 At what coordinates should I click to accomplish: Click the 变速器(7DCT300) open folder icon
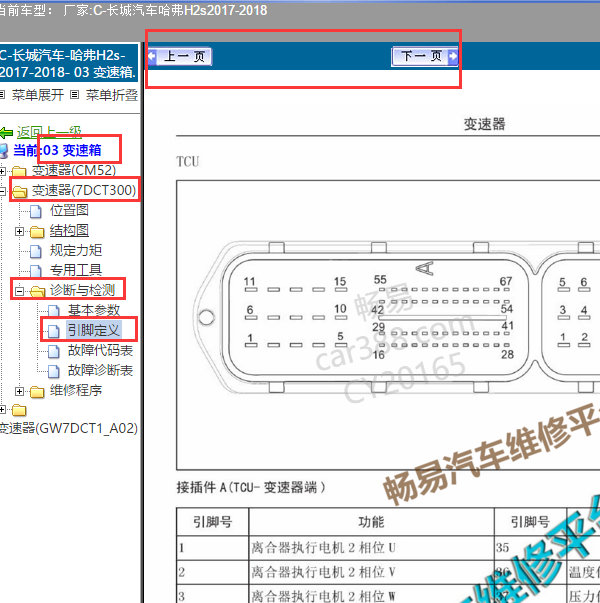[x=20, y=191]
